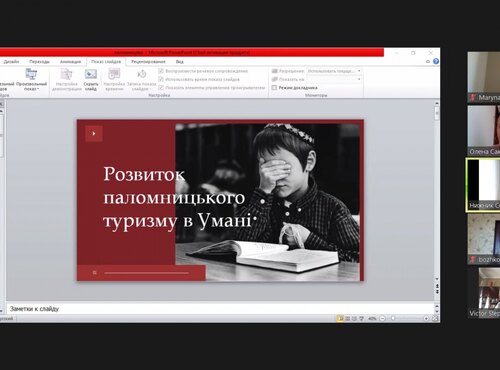Switch to Normal view in status bar
500x370 pixels.
(x=340, y=319)
